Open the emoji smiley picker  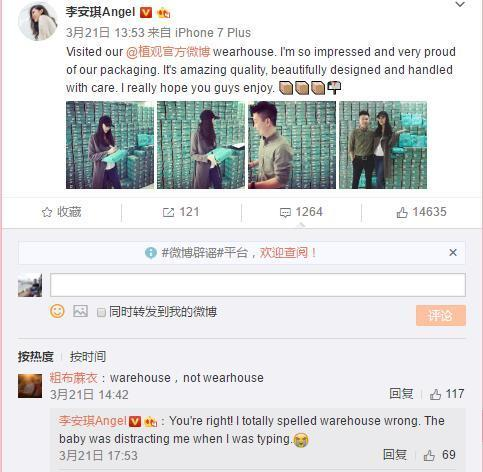pyautogui.click(x=57, y=311)
